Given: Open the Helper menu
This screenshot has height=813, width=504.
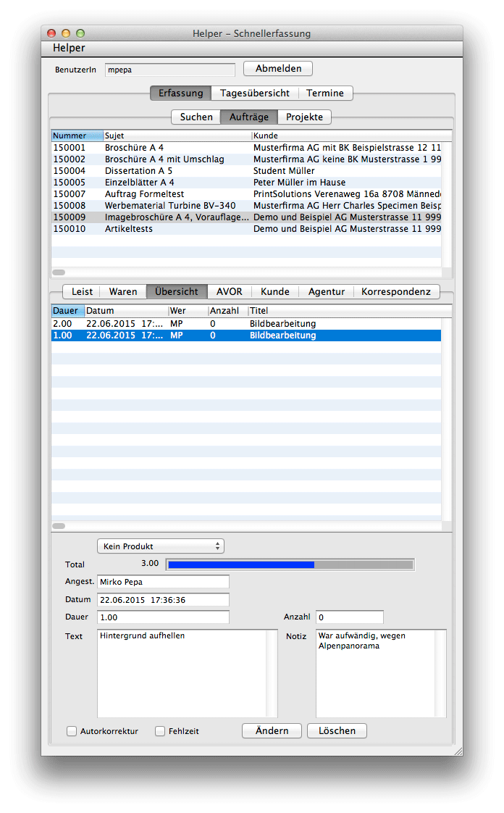Looking at the screenshot, I should coord(69,49).
